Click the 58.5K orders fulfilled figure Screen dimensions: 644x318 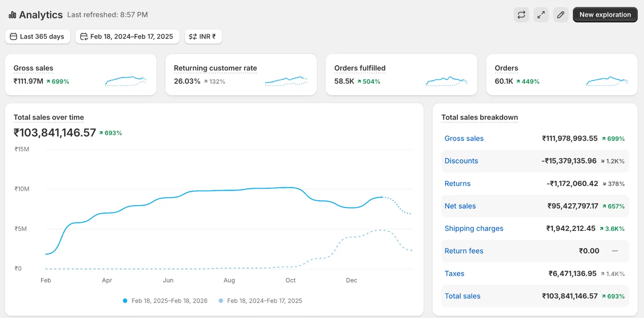point(345,81)
